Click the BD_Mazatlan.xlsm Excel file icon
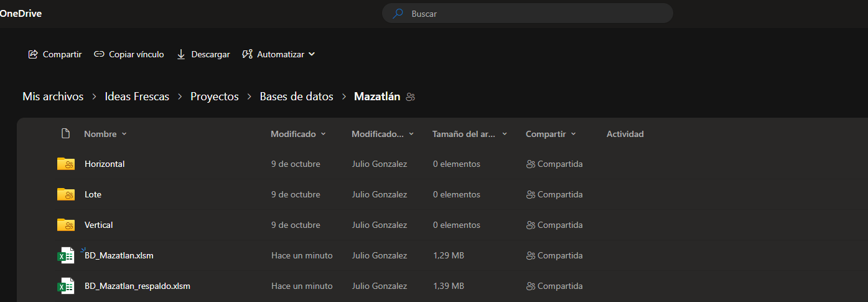868x302 pixels. pyautogui.click(x=65, y=255)
